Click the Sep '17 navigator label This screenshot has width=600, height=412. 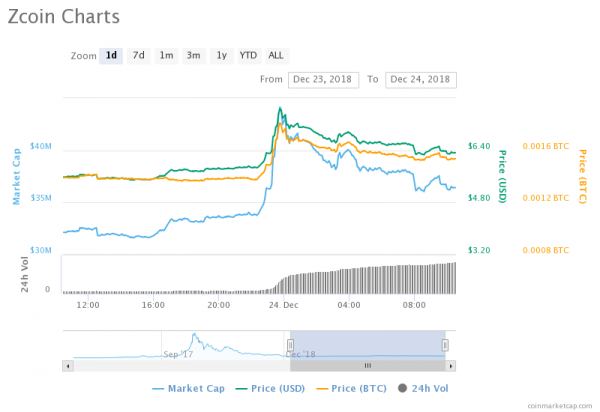[178, 354]
